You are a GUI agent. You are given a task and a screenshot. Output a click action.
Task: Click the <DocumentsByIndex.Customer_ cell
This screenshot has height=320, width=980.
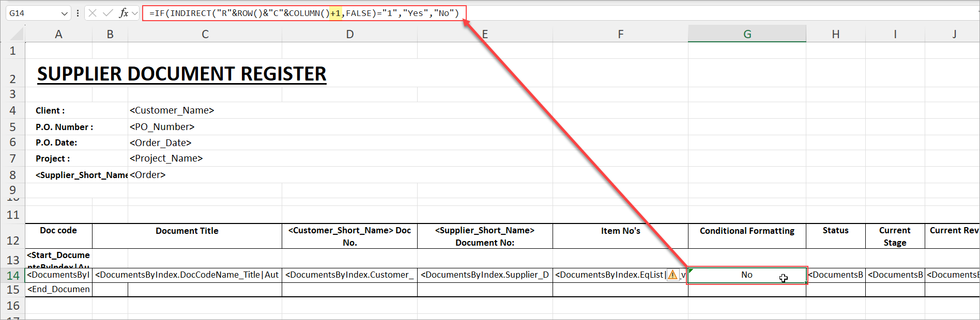tap(350, 275)
